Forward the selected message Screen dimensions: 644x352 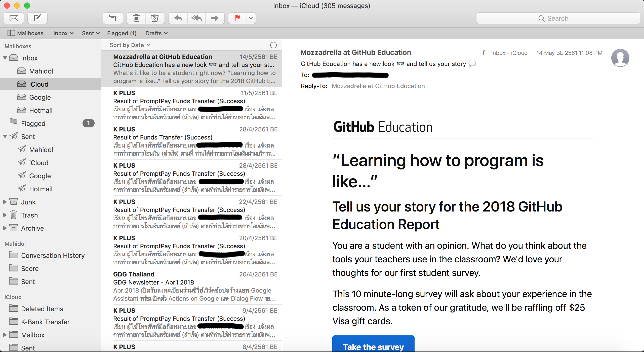point(215,18)
